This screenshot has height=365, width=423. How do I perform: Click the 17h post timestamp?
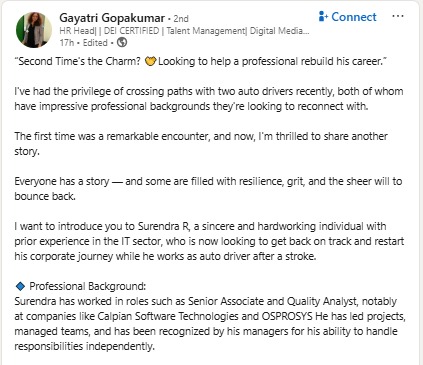67,43
